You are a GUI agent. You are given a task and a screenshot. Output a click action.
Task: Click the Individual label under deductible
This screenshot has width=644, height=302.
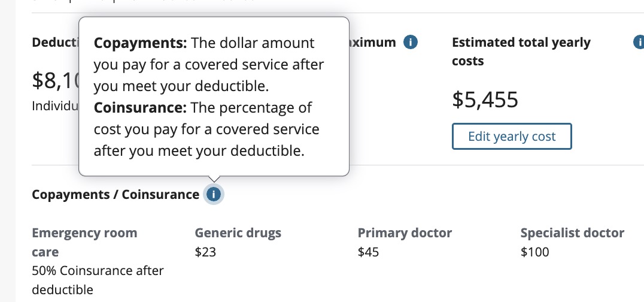(55, 105)
